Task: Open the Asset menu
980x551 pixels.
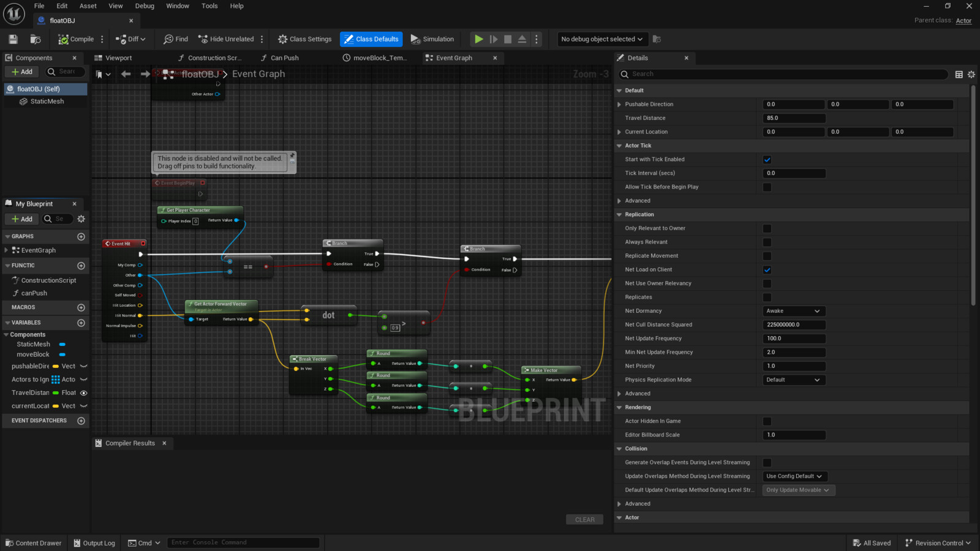Action: [x=88, y=6]
